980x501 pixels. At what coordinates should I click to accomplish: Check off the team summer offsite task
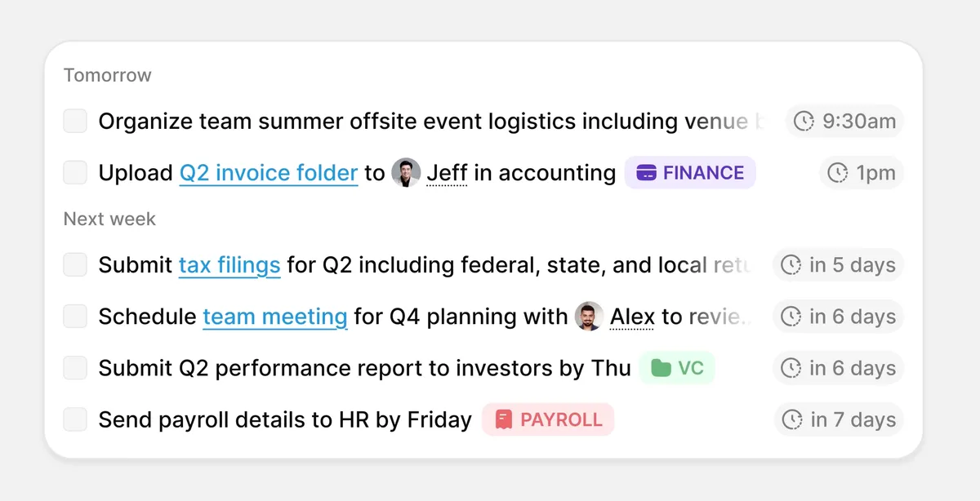click(x=75, y=122)
